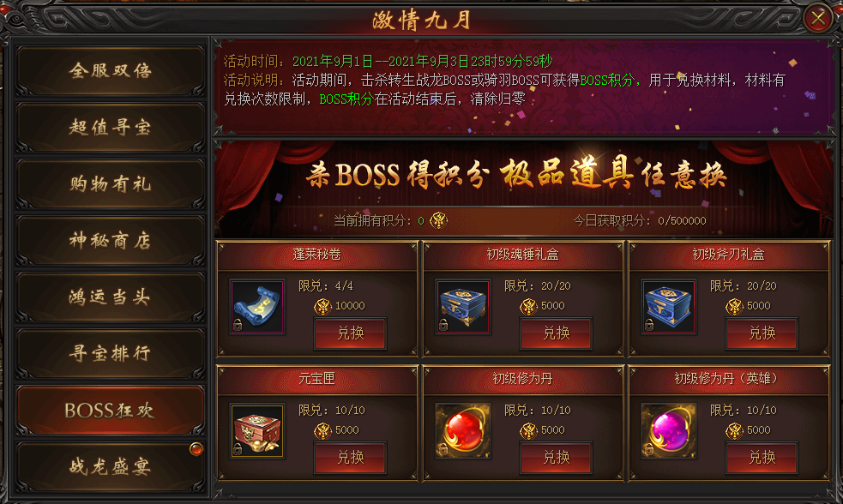Screen dimensions: 843x504
Task: Open the 鸿运当头 sidebar tab
Action: pyautogui.click(x=111, y=297)
